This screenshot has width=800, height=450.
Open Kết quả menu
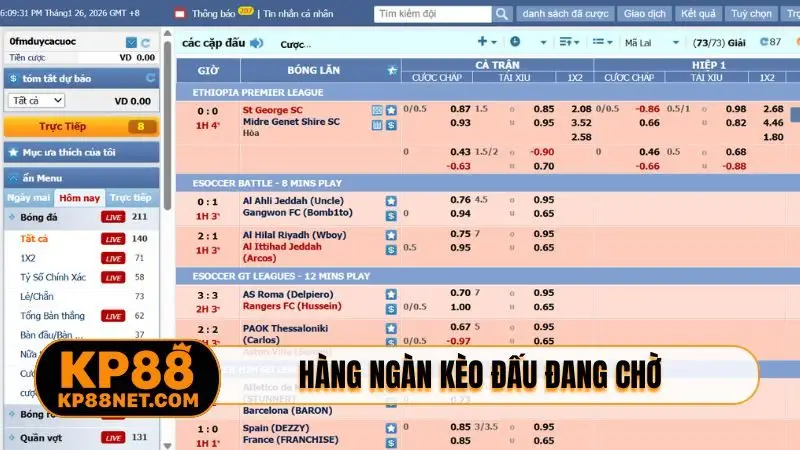tap(698, 14)
